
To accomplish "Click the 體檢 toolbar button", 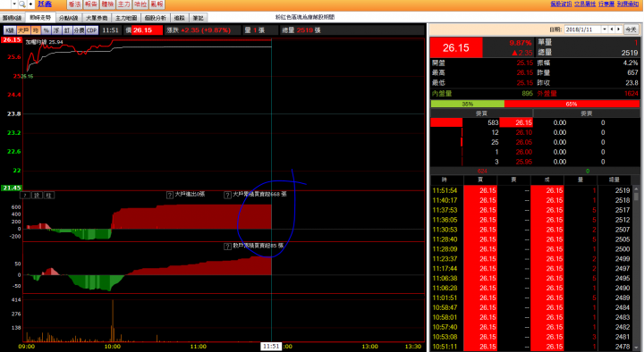I will [x=107, y=4].
